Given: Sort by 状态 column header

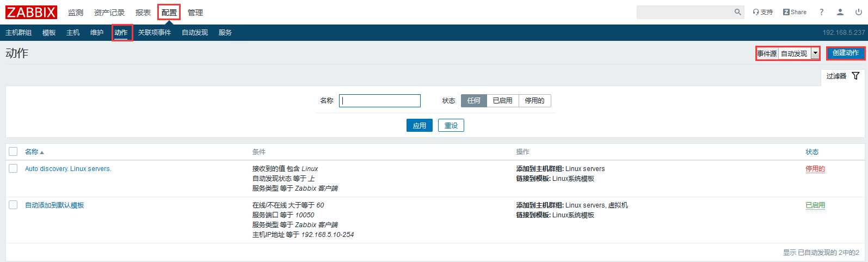Looking at the screenshot, I should [812, 151].
